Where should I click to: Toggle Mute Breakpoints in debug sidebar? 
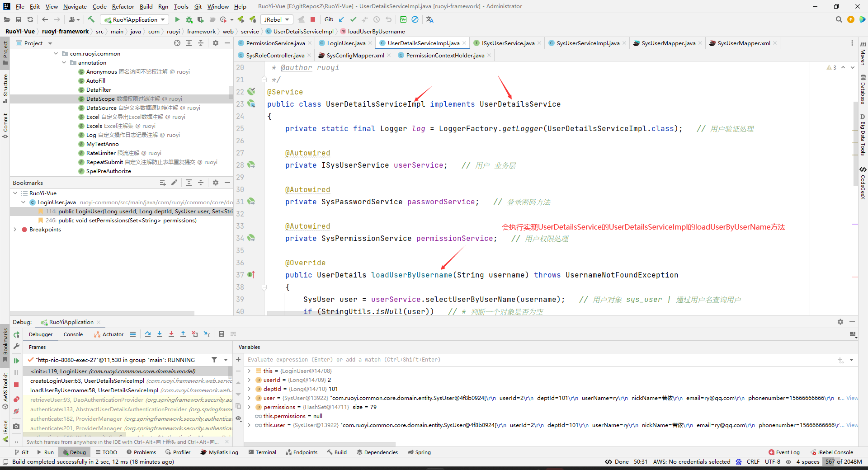[x=16, y=411]
